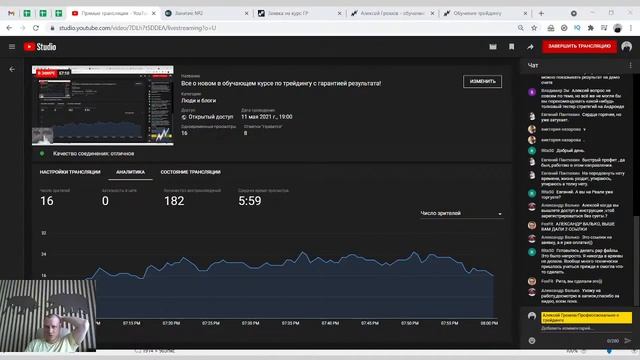Image resolution: width=640 pixels, height=360 pixels.
Task: Close the Занятие №2 tab
Action: [x=247, y=13]
